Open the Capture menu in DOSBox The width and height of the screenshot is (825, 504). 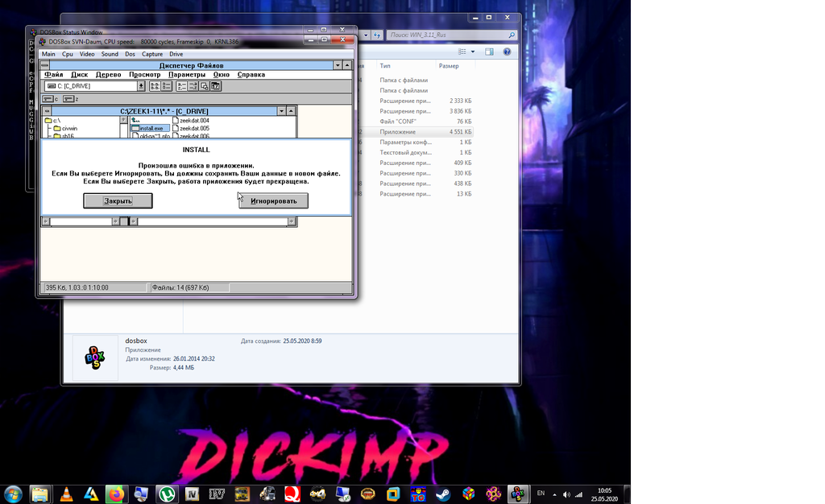[153, 54]
